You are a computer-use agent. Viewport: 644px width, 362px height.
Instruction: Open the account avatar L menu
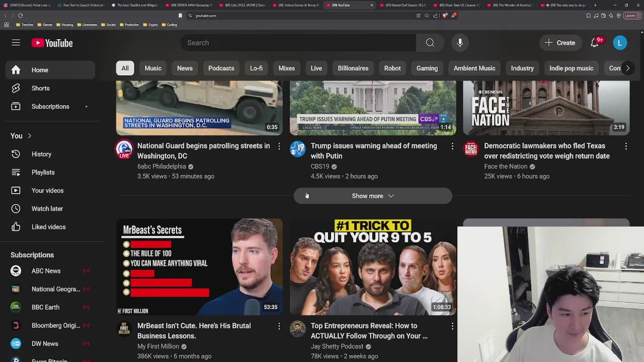(x=620, y=43)
